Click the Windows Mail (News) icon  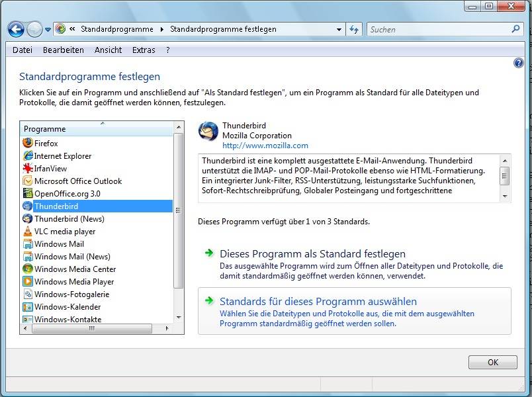pyautogui.click(x=28, y=256)
